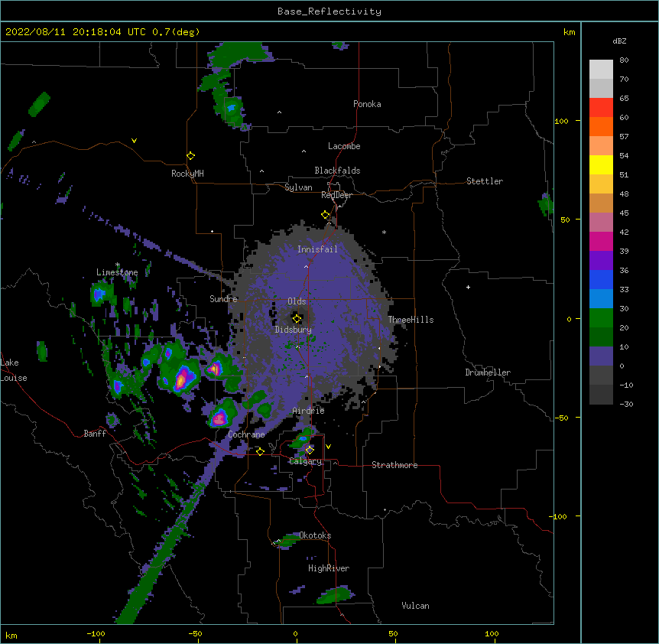This screenshot has height=644, width=659.
Task: Click the 20 dBZ green legend swatch
Action: pyautogui.click(x=601, y=337)
